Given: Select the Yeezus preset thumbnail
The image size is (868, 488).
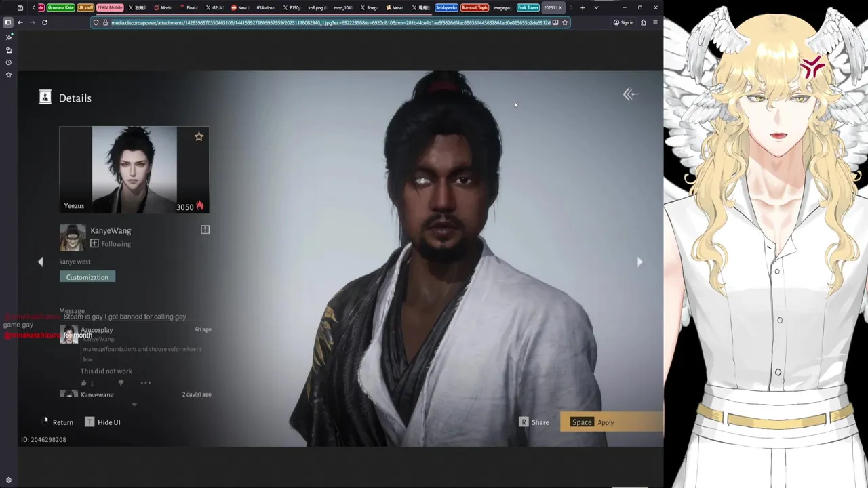Looking at the screenshot, I should pyautogui.click(x=134, y=169).
